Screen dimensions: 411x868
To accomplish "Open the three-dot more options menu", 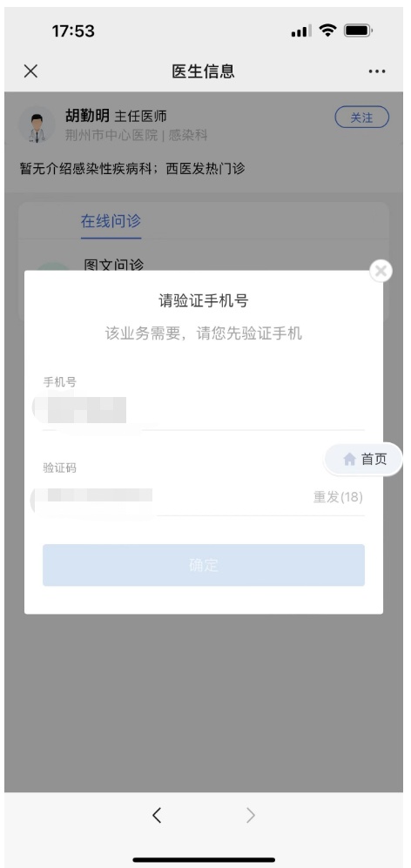I will (x=377, y=71).
